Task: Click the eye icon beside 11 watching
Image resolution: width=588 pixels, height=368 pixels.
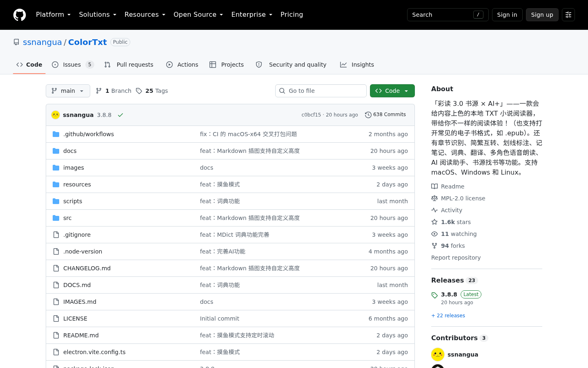Action: click(434, 234)
